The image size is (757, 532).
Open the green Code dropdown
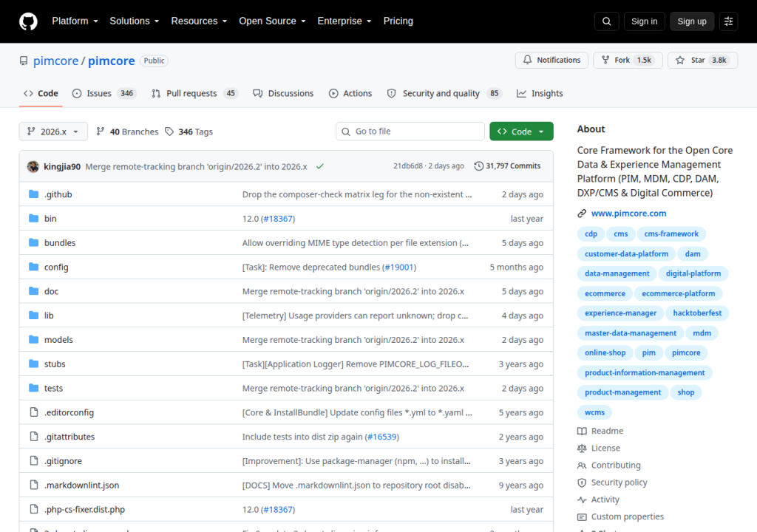pos(521,132)
